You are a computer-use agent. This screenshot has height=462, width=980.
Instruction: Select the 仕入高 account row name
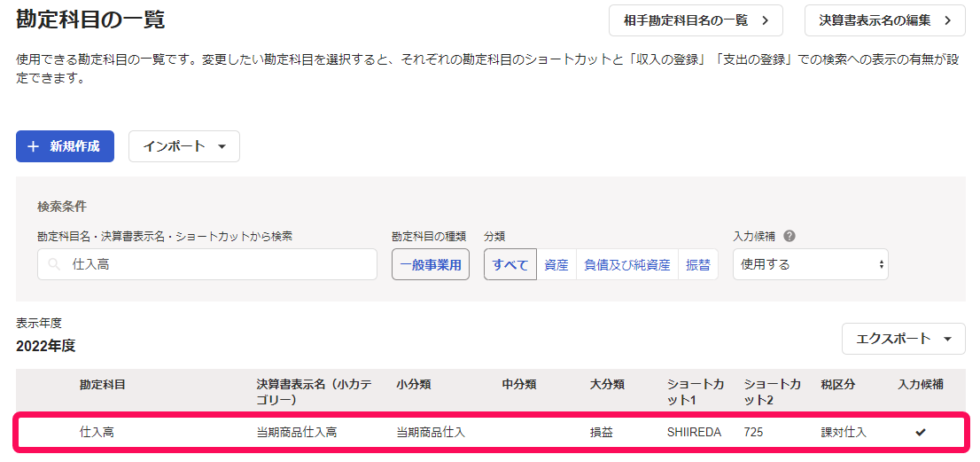[97, 432]
